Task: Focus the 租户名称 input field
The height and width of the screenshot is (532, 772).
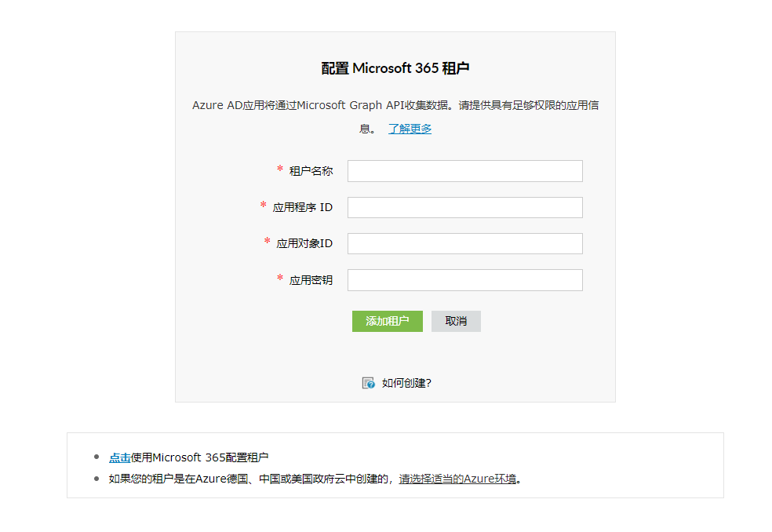Action: pos(464,171)
